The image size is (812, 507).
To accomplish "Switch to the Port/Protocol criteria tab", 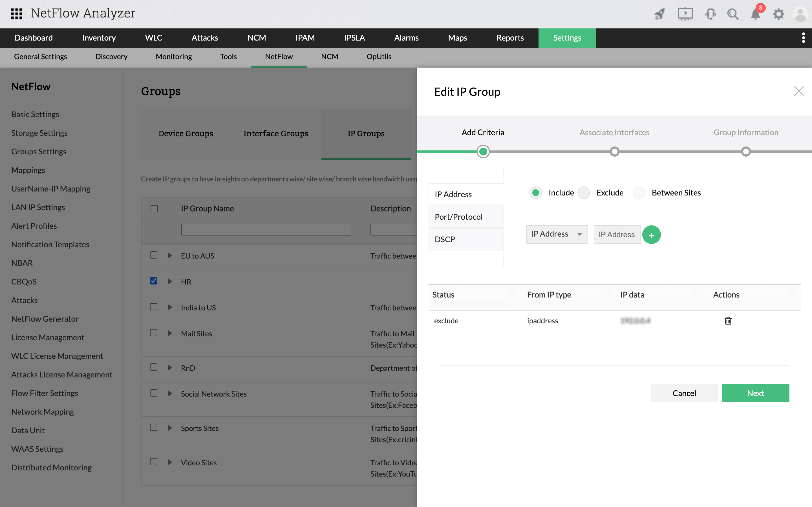I will (459, 217).
